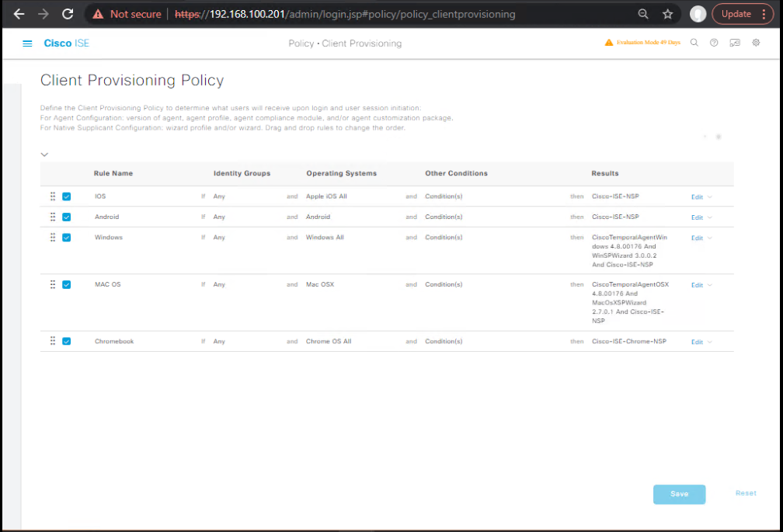Reload the current browser page
Image resolution: width=783 pixels, height=532 pixels.
[x=68, y=14]
